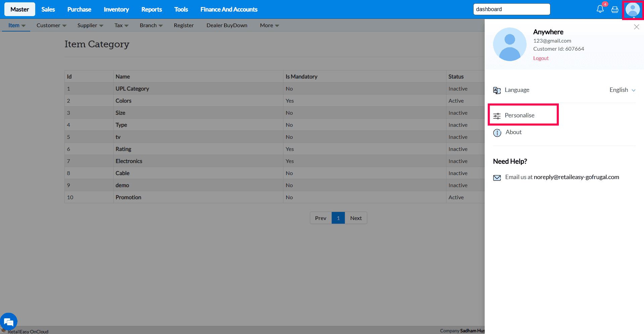Click the Item Category page heading
Screen dimensions: 644x334
point(97,44)
